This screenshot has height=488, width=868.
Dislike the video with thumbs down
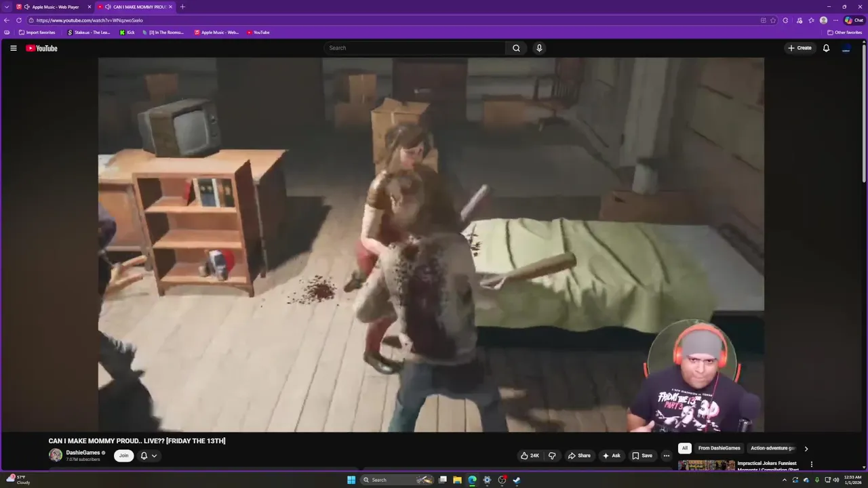pyautogui.click(x=552, y=455)
